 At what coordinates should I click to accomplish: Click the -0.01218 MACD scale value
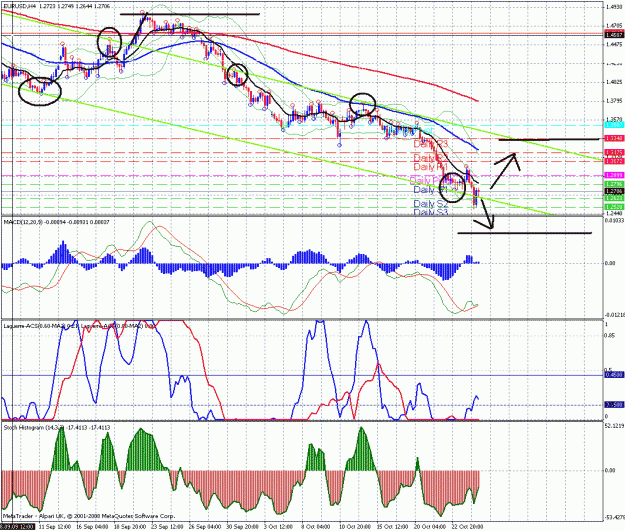(x=614, y=315)
